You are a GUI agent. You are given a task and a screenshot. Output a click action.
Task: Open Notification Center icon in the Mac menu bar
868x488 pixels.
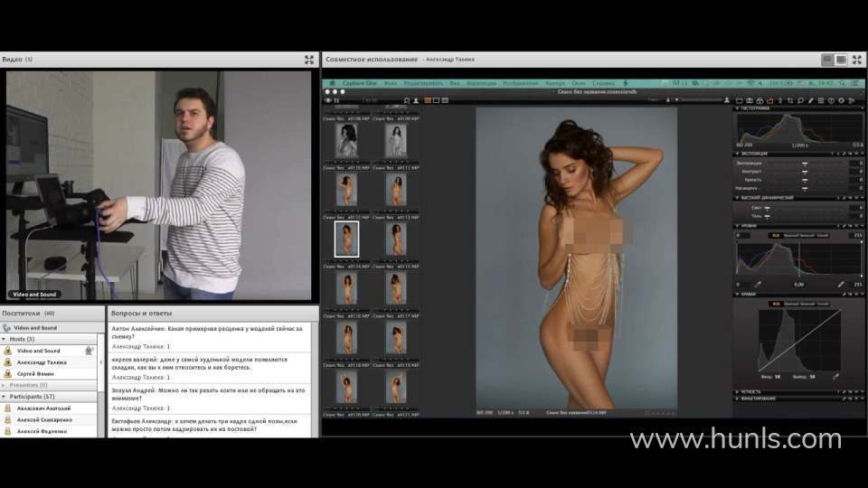pos(855,83)
